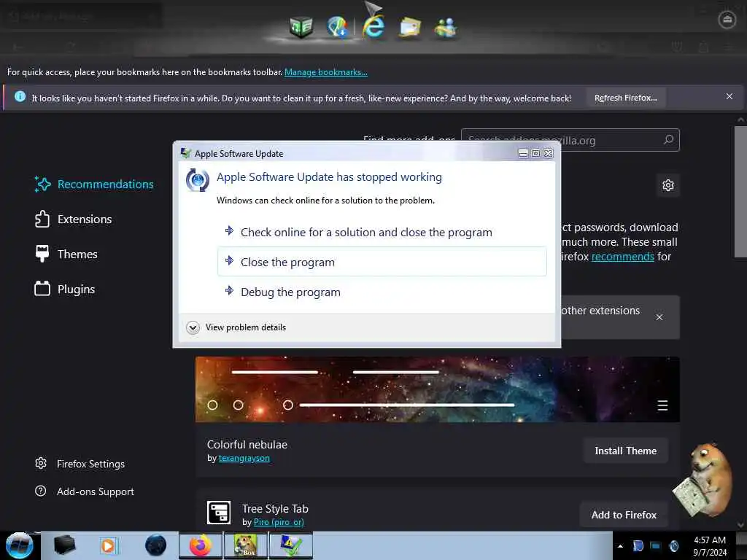
Task: Open the black box taskbar icon
Action: [64, 545]
